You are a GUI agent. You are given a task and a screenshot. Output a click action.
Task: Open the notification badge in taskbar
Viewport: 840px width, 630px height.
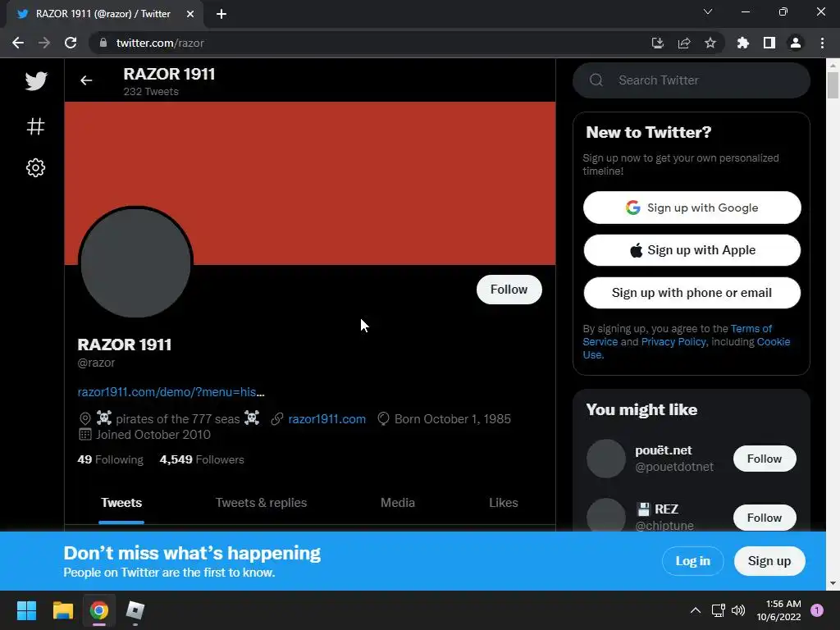(817, 610)
